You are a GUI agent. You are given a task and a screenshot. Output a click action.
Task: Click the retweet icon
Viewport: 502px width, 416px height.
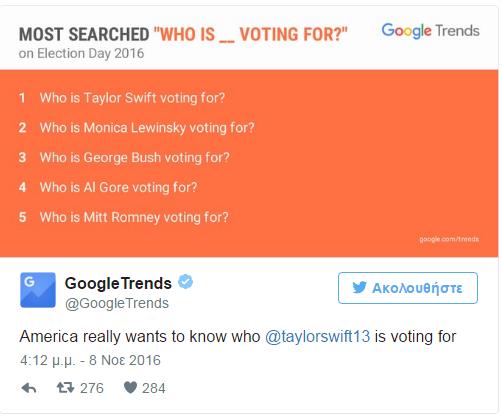[x=65, y=388]
